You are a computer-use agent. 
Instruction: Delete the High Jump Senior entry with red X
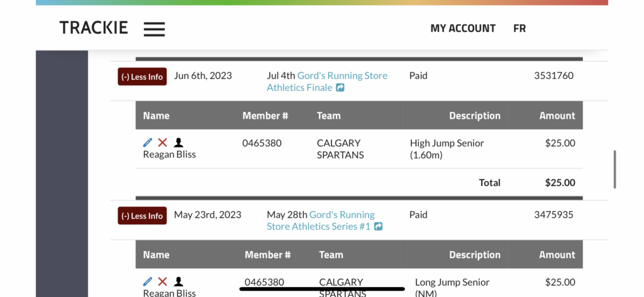pos(163,143)
